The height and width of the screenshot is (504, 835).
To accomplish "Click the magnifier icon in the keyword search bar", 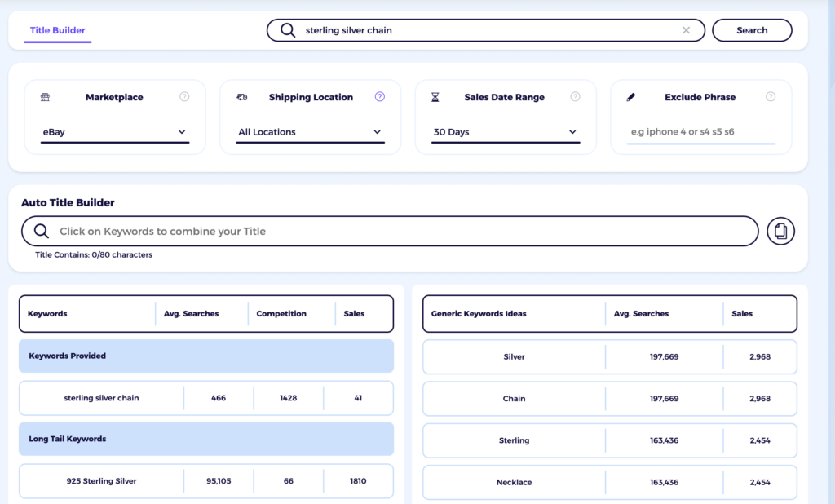I will pos(288,29).
